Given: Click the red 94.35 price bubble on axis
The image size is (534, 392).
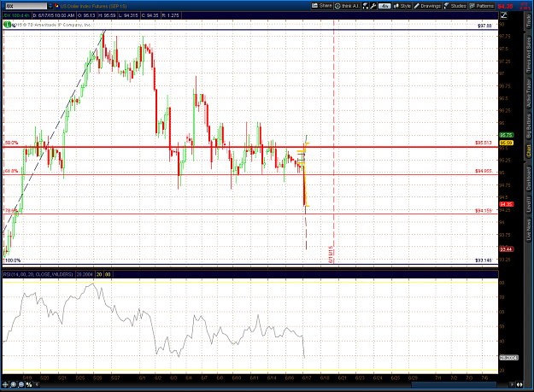Looking at the screenshot, I should click(x=507, y=204).
